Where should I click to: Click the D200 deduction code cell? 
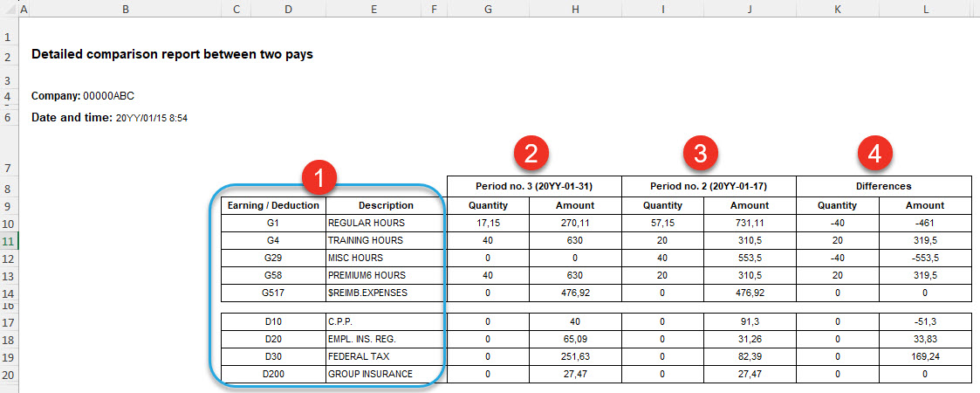273,374
